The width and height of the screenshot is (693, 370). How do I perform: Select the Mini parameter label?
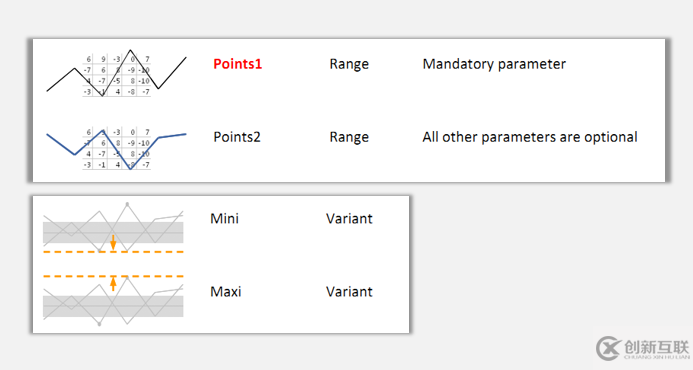pos(225,218)
